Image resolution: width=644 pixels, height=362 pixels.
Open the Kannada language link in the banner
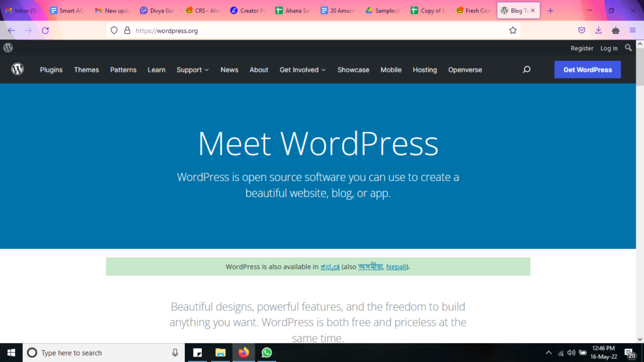point(330,266)
